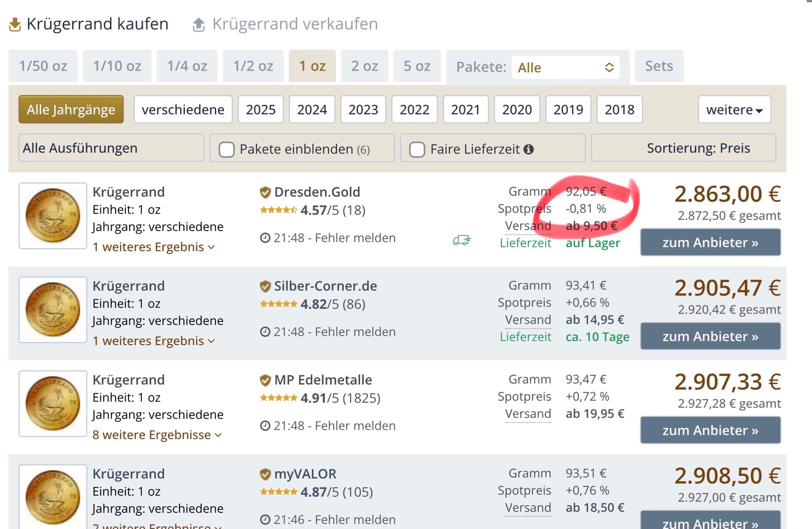
Task: Switch to the 1/2 oz tab
Action: point(253,66)
